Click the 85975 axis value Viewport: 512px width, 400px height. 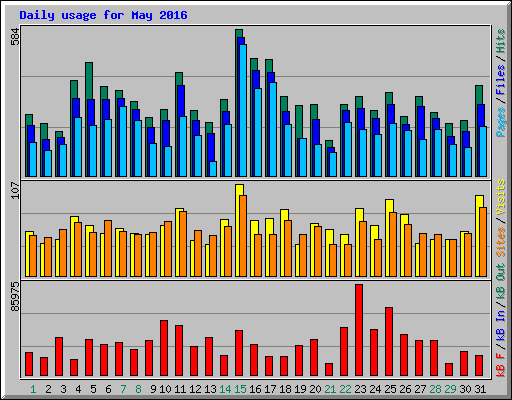point(15,297)
